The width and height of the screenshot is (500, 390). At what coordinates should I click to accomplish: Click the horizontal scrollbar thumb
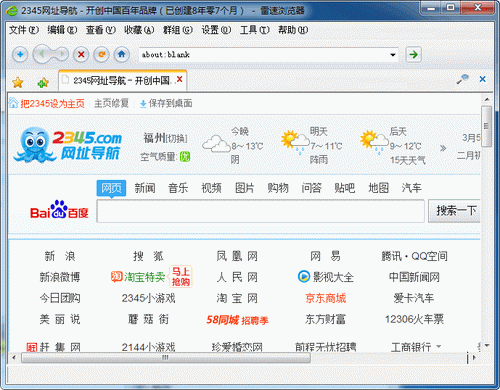[x=166, y=358]
